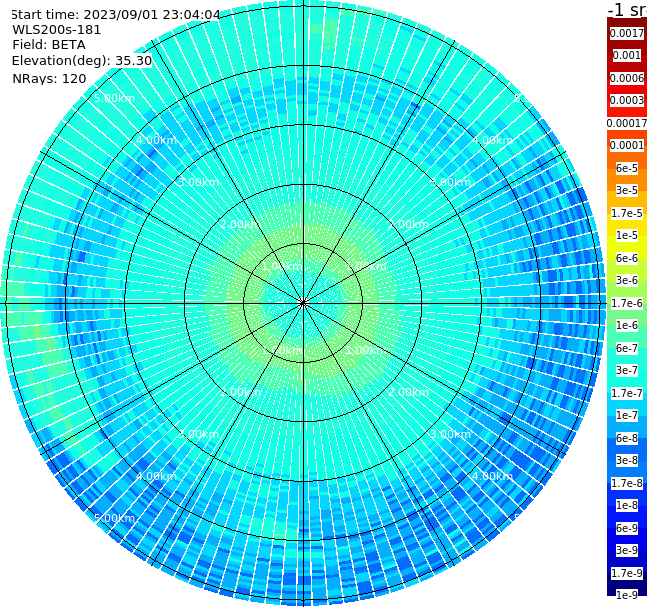This screenshot has height=607, width=647.
Task: Pick the 3e-7 colorbar label
Action: pyautogui.click(x=627, y=370)
